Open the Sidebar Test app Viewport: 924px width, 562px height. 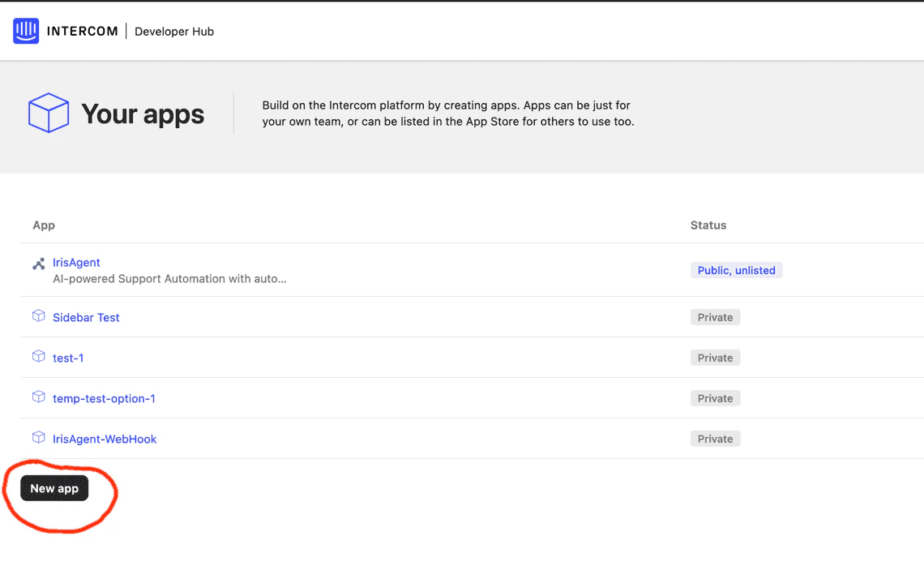click(86, 317)
